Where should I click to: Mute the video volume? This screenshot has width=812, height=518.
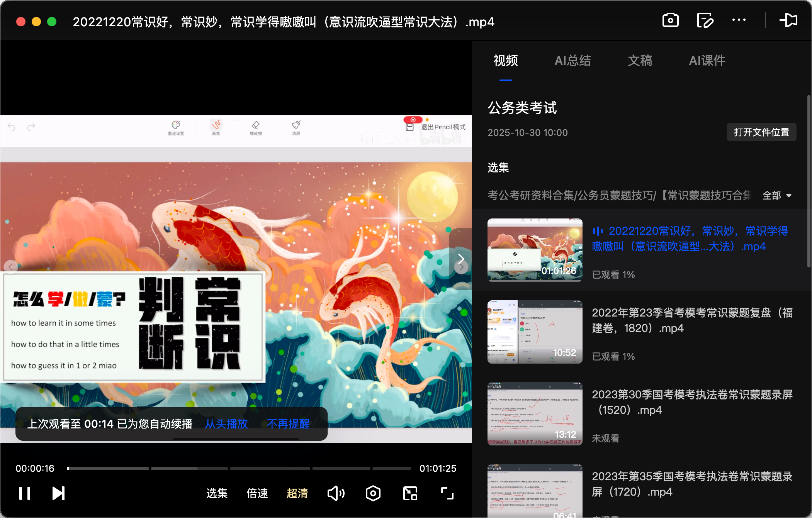click(x=335, y=493)
